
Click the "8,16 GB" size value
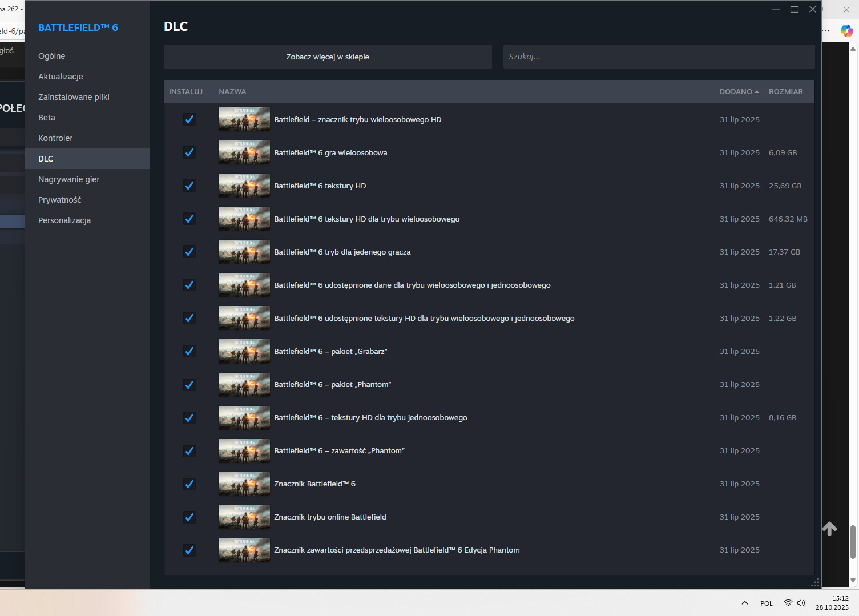click(783, 417)
